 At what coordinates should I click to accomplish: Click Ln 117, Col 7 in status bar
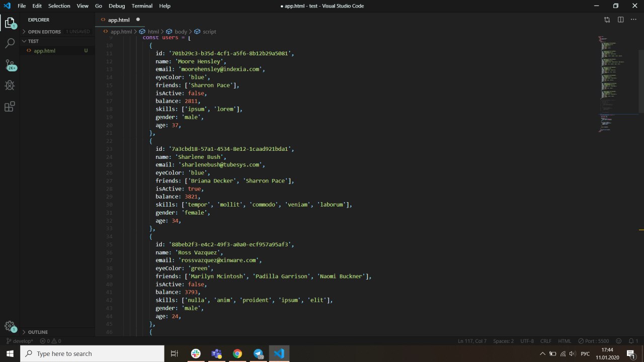point(472,341)
